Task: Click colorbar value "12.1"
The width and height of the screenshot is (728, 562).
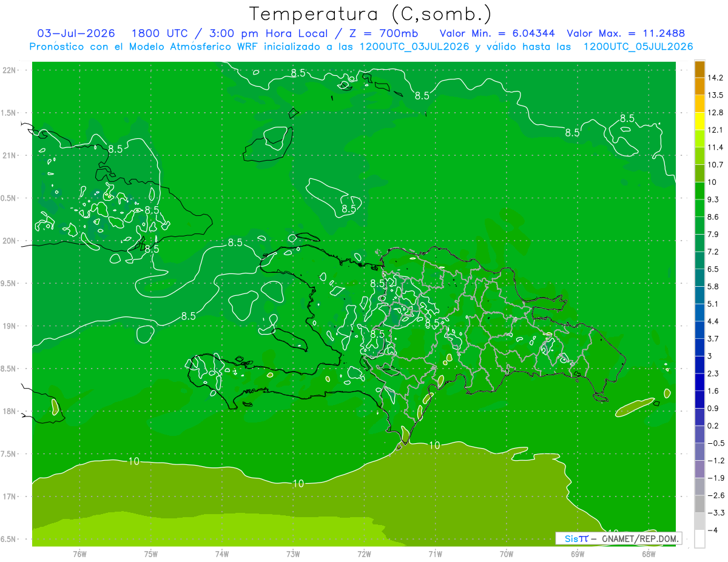Action: (x=715, y=130)
